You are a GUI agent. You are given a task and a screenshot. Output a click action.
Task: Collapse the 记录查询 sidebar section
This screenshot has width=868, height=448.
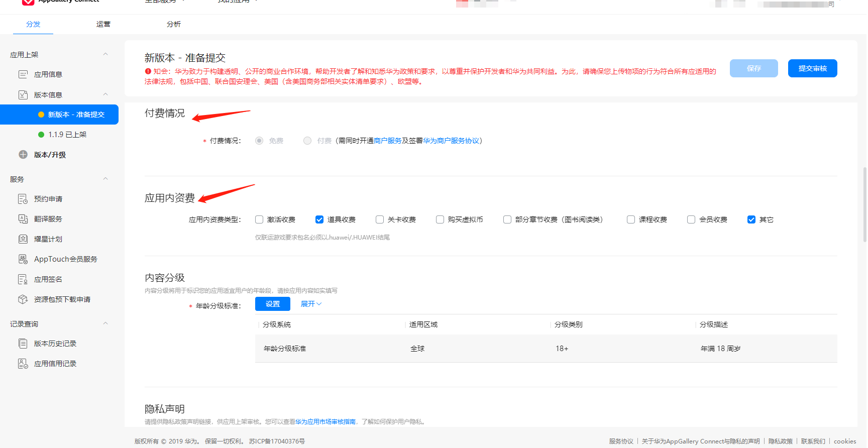105,323
